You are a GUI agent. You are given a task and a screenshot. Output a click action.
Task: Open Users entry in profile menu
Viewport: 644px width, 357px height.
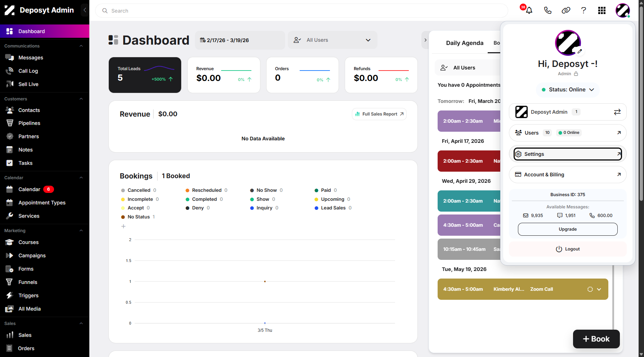point(568,133)
